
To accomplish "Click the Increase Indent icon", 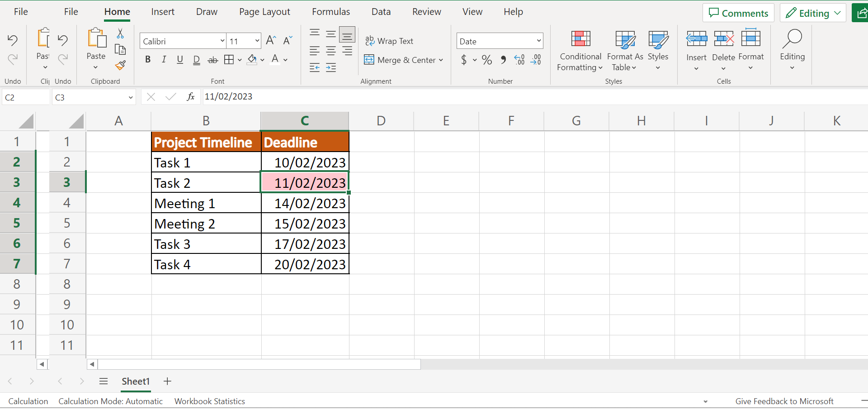I will [x=331, y=68].
